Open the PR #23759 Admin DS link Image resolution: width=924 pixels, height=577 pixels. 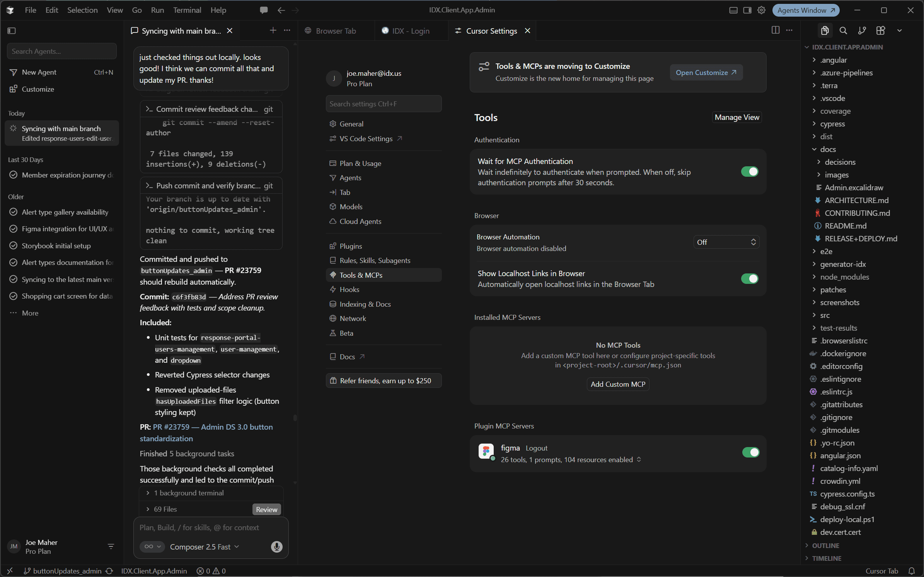206,433
